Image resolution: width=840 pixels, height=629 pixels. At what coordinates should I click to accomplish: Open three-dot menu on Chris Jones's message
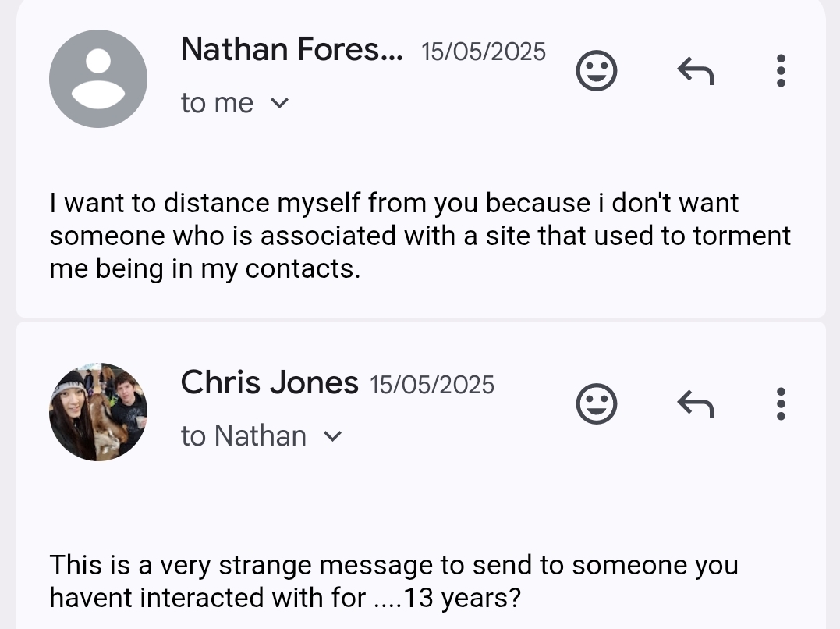tap(781, 404)
